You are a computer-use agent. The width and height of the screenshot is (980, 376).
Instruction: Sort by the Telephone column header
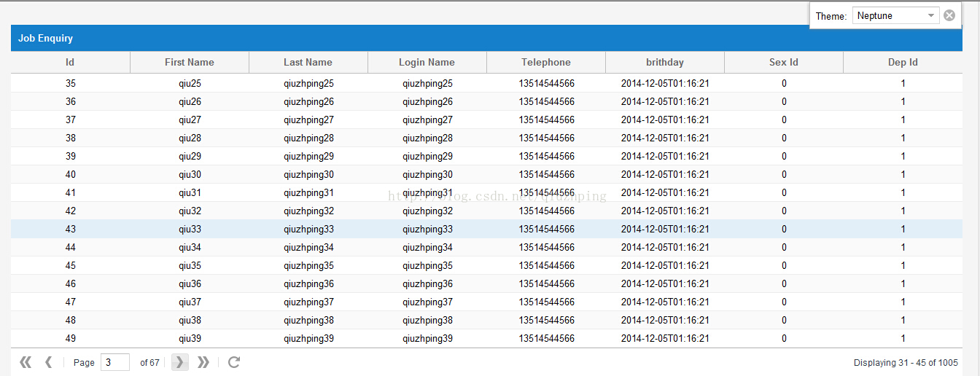[x=546, y=62]
